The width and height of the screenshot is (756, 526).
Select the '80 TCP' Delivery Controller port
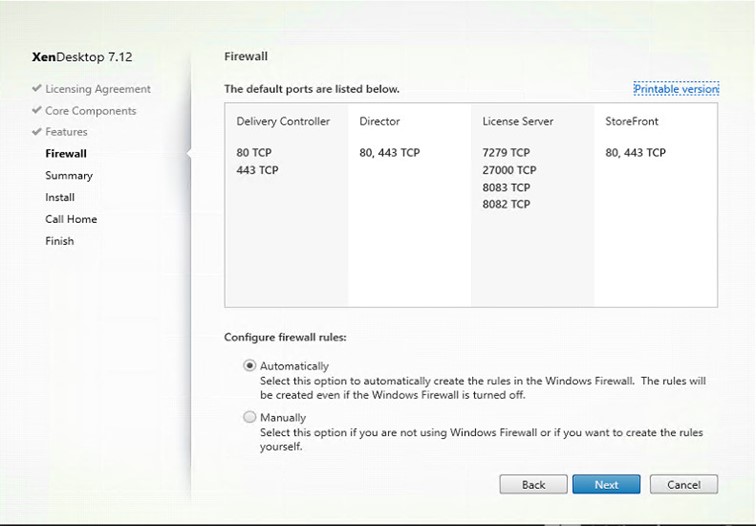click(254, 152)
